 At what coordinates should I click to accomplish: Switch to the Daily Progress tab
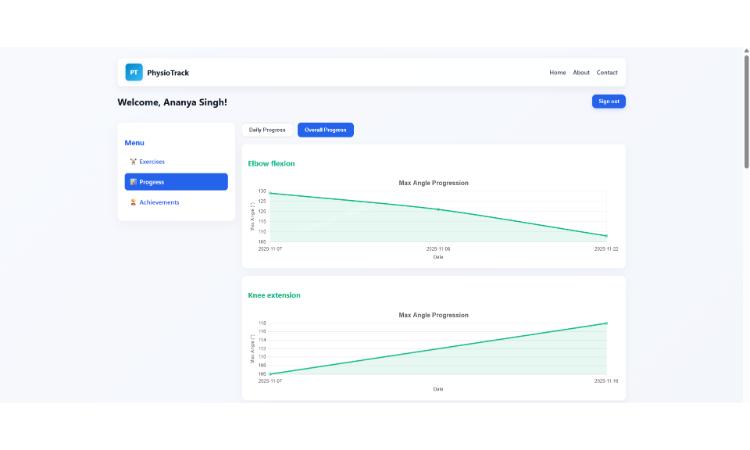pyautogui.click(x=267, y=130)
